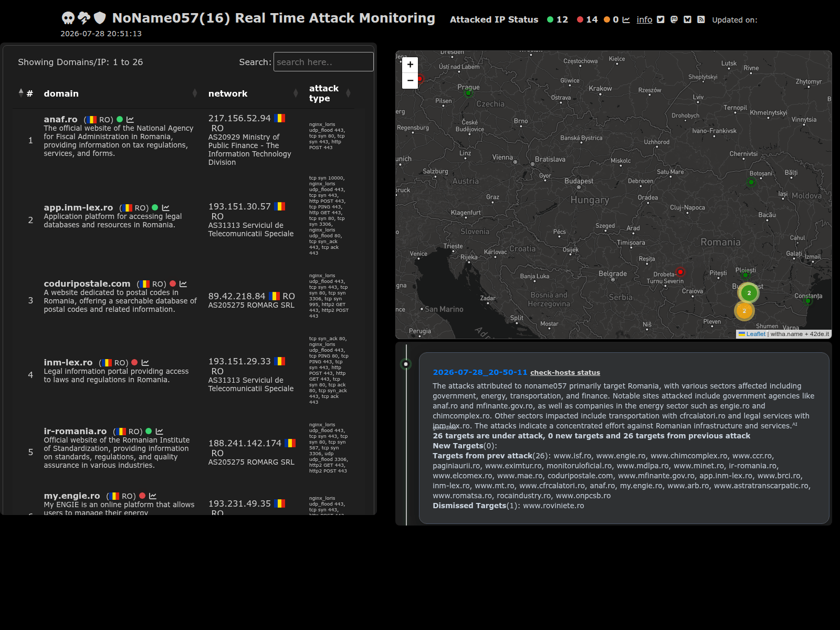The width and height of the screenshot is (840, 630).
Task: Open the chart icon for ir-romania.ro
Action: point(160,432)
